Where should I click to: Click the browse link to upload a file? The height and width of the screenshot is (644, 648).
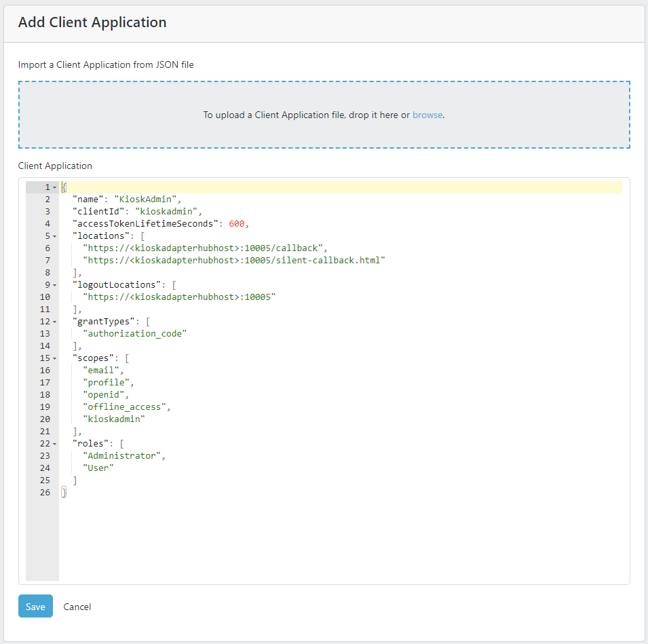(427, 115)
